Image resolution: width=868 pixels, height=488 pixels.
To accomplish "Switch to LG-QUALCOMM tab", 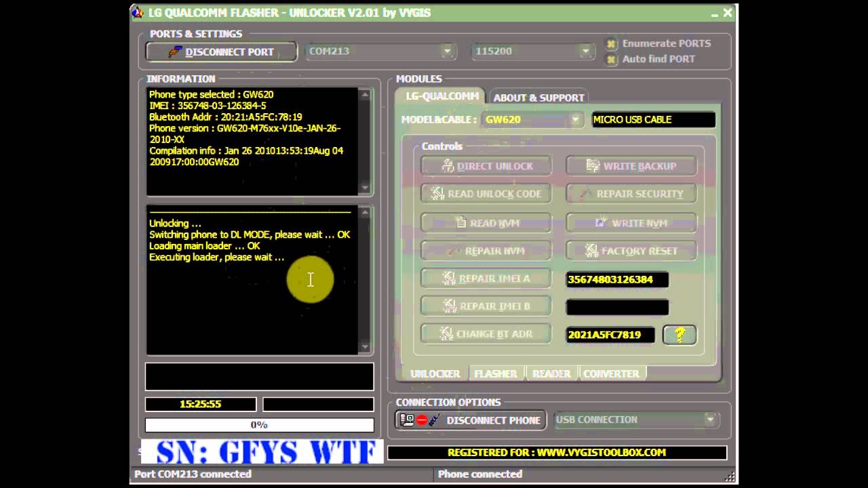I will pos(441,96).
